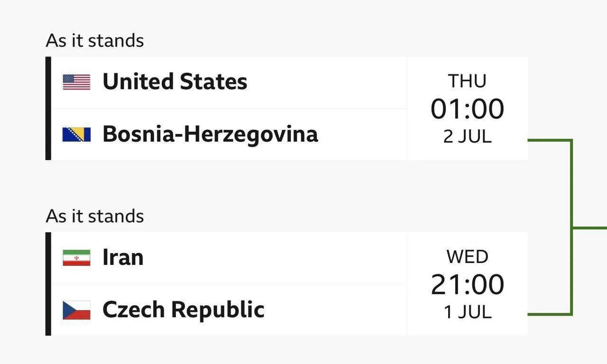
Task: Click the green bracket connector line
Action: tap(571, 227)
